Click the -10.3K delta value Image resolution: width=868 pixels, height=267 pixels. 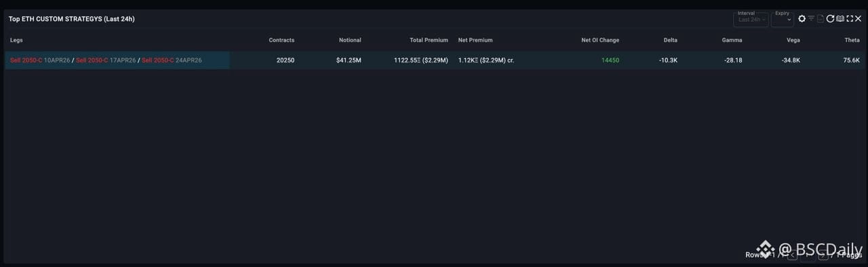(668, 60)
